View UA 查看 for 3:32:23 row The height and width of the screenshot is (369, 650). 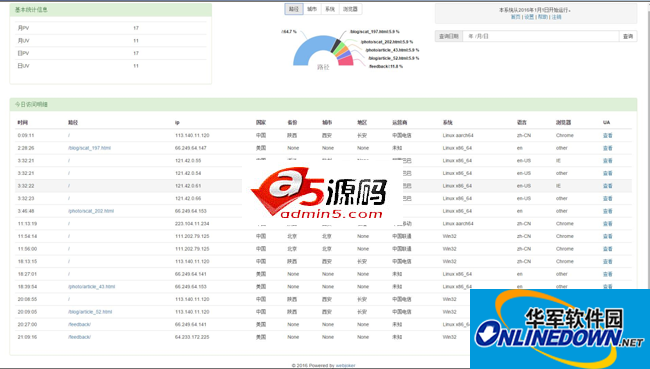(x=608, y=198)
